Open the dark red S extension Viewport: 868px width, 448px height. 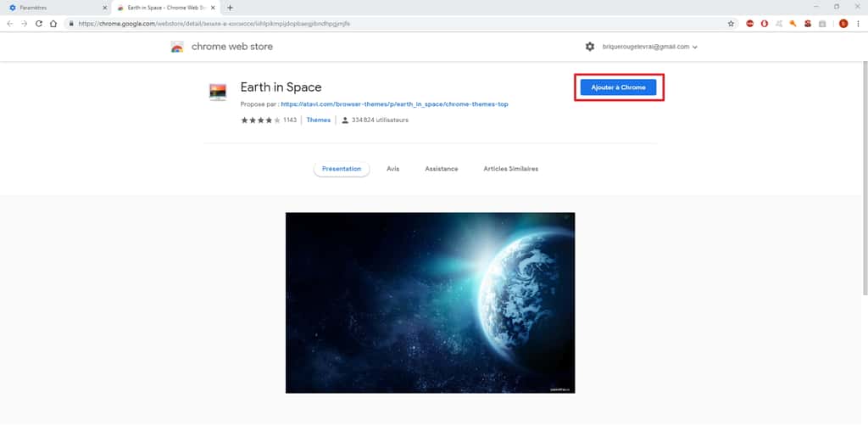pyautogui.click(x=808, y=24)
